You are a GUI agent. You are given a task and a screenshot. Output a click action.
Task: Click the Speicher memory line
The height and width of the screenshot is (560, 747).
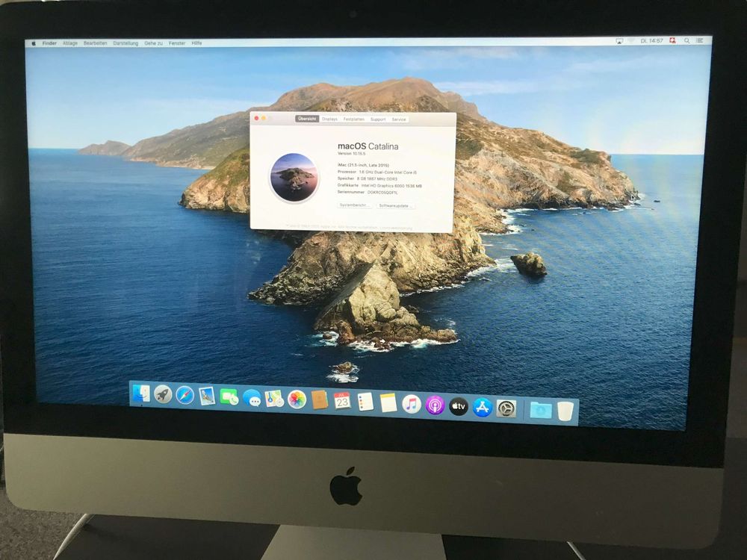[368, 178]
